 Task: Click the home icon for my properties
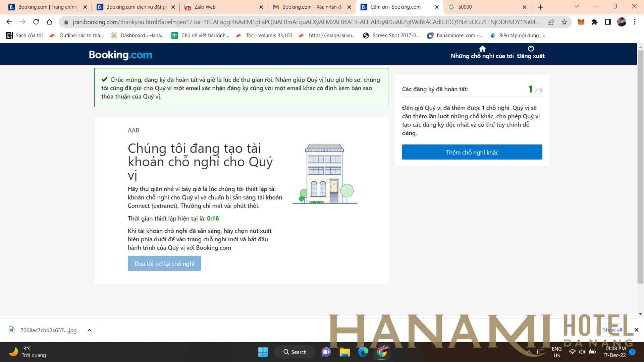[x=482, y=49]
